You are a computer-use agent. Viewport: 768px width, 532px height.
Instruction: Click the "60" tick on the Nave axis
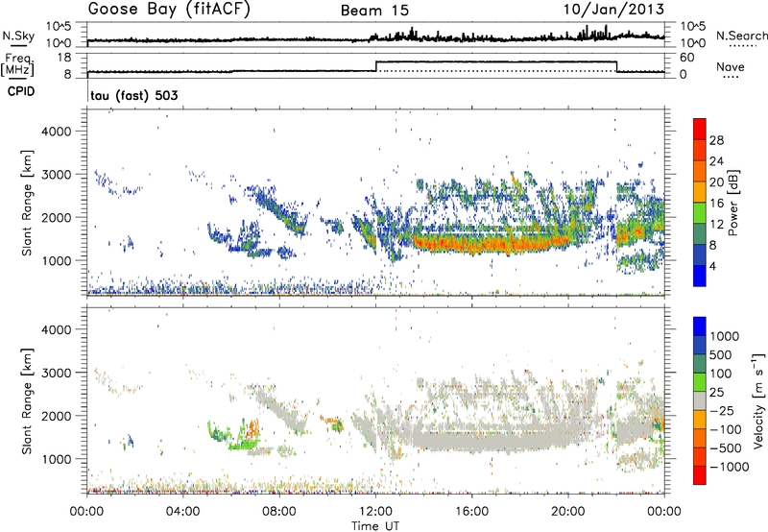pos(687,58)
